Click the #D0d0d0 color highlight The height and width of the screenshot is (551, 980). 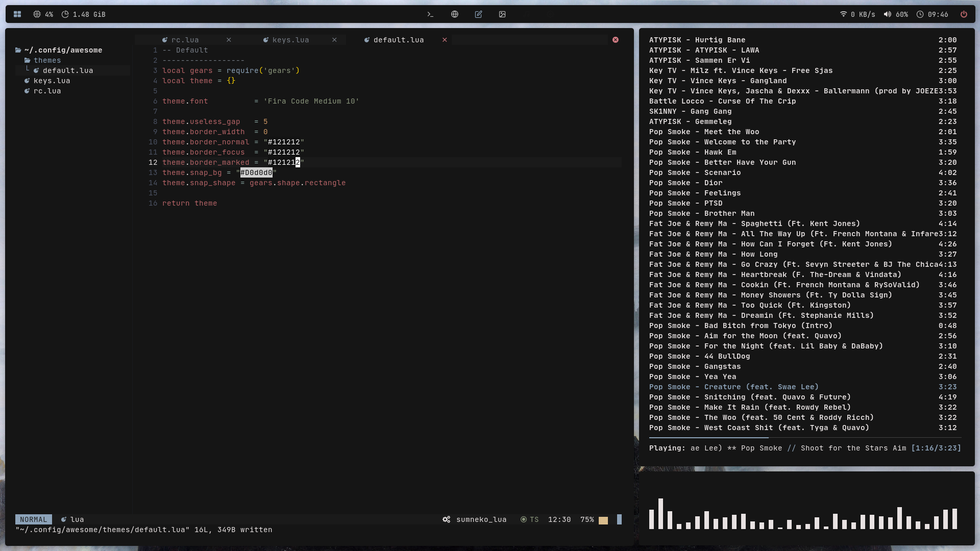pos(256,172)
